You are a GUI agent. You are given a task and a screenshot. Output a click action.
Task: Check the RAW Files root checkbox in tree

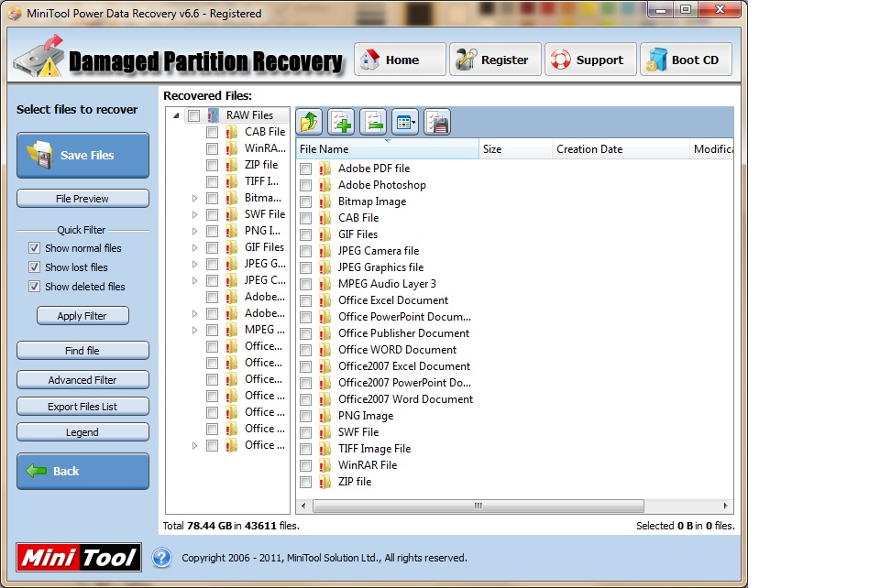194,115
